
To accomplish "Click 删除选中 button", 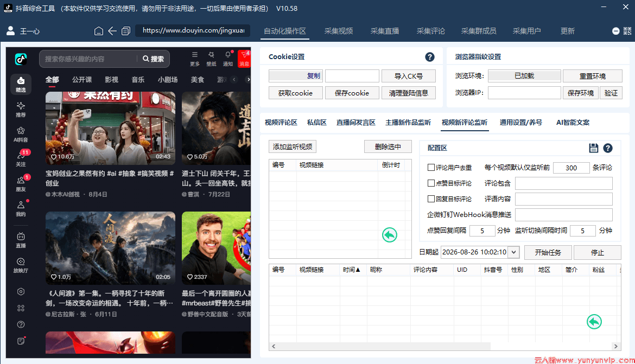I will (388, 146).
